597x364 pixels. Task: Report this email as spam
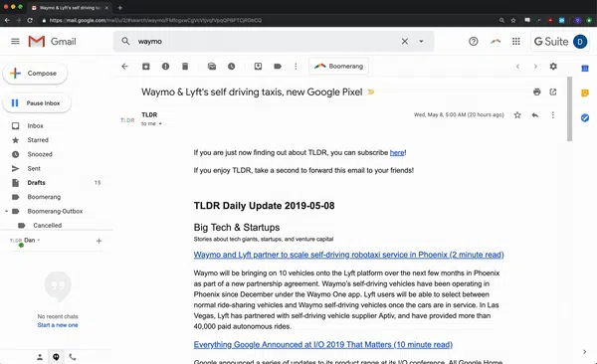click(x=165, y=67)
